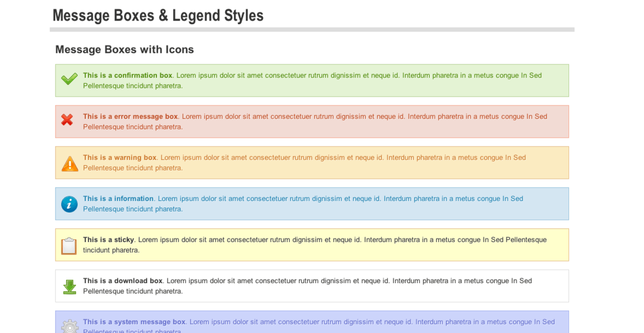The height and width of the screenshot is (333, 644).
Task: Click the gray gear system icon
Action: tap(70, 326)
